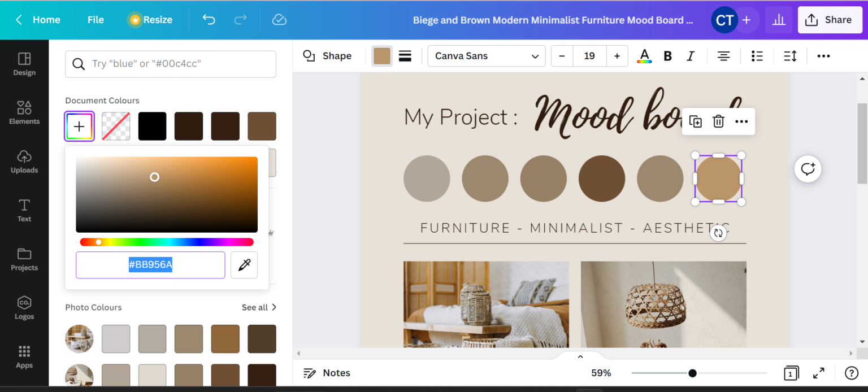Open the rainbow text colour option
Viewport: 868px width, 392px height.
click(644, 56)
